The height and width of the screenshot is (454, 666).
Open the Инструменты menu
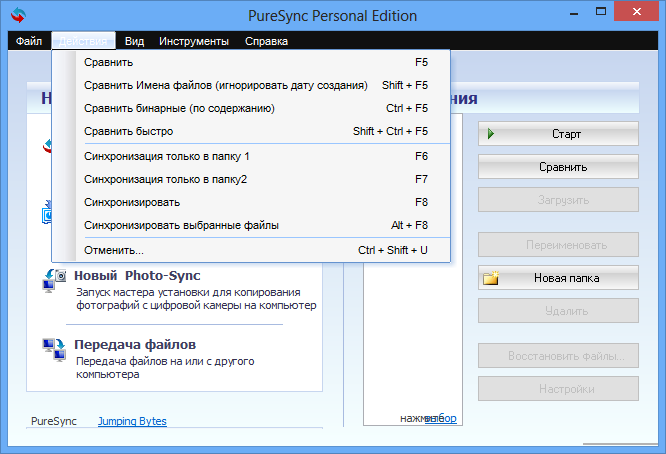point(194,41)
